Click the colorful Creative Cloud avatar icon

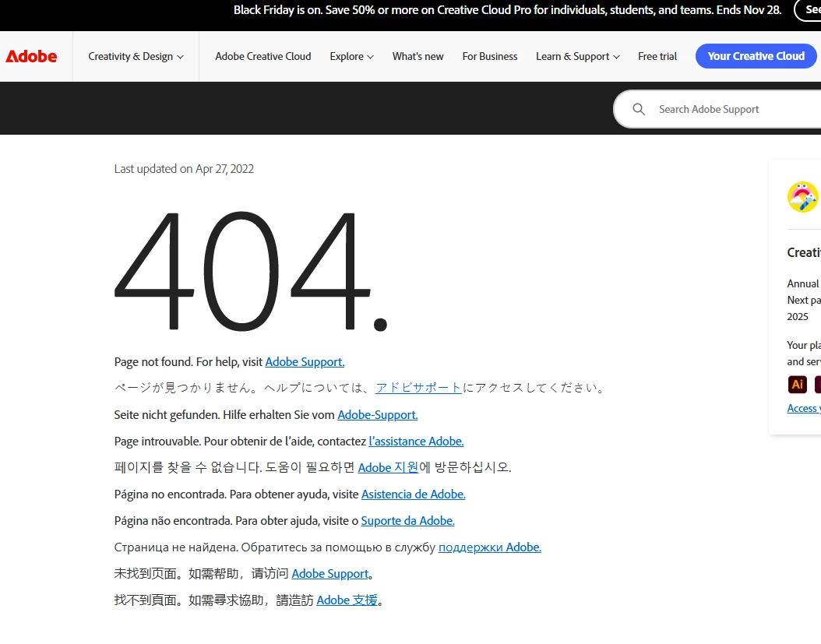[802, 197]
